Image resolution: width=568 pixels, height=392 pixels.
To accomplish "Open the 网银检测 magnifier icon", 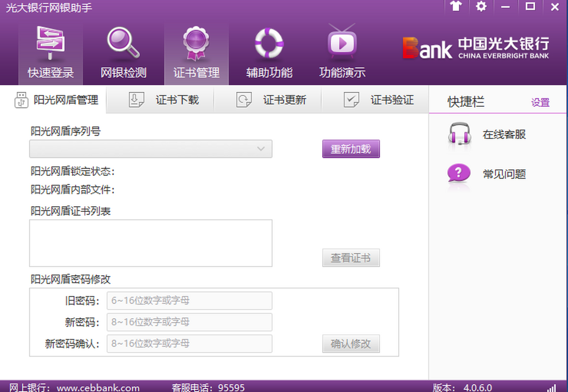I will 123,43.
